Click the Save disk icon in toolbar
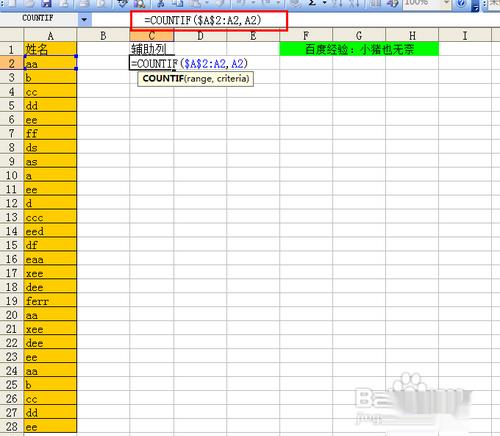500x436 pixels. [x=46, y=3]
